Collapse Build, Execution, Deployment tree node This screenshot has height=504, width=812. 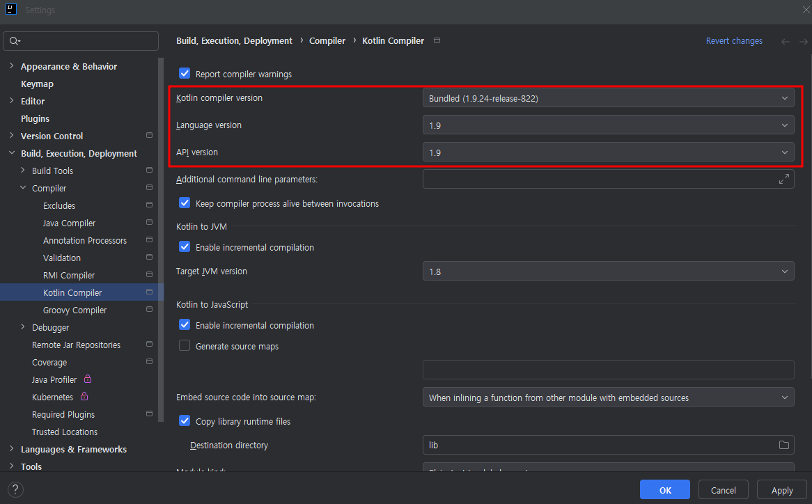[11, 153]
